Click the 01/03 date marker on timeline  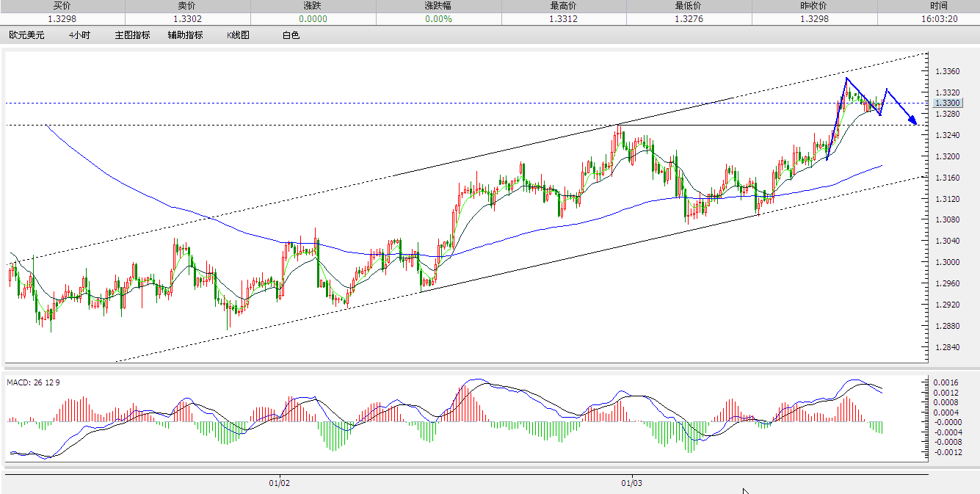(631, 484)
